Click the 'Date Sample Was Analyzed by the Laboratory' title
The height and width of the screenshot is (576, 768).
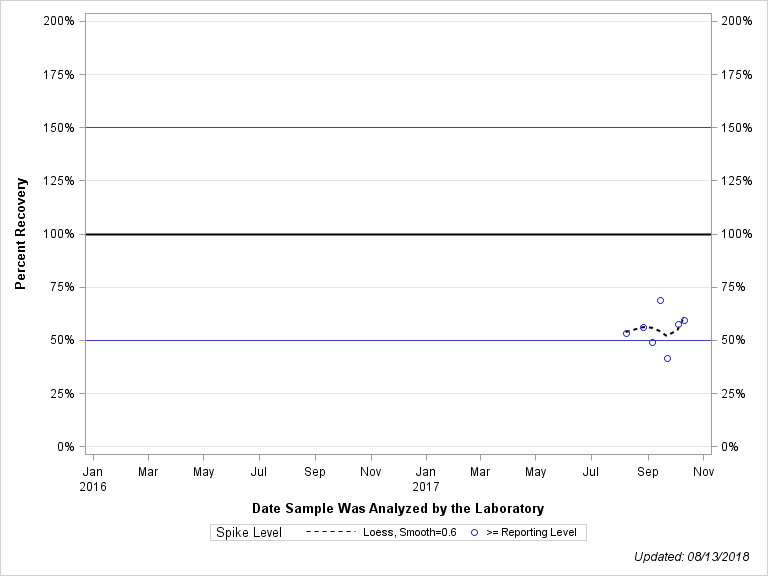pyautogui.click(x=398, y=508)
